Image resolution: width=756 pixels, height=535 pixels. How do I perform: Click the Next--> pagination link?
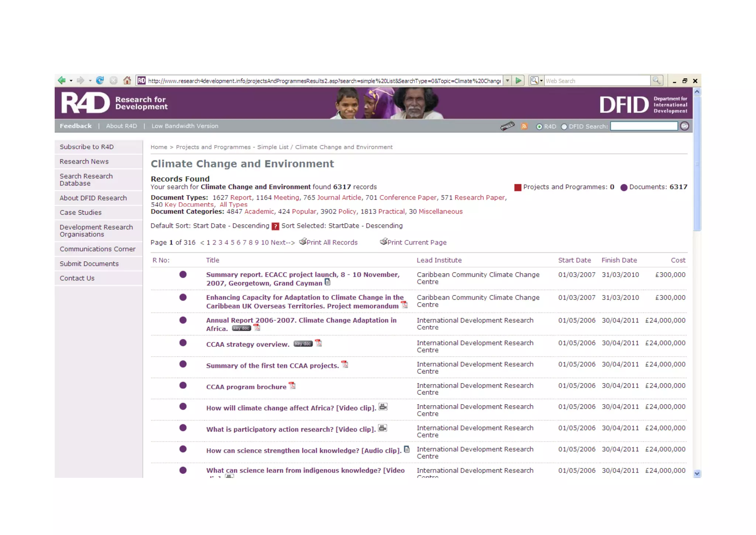[x=283, y=243]
